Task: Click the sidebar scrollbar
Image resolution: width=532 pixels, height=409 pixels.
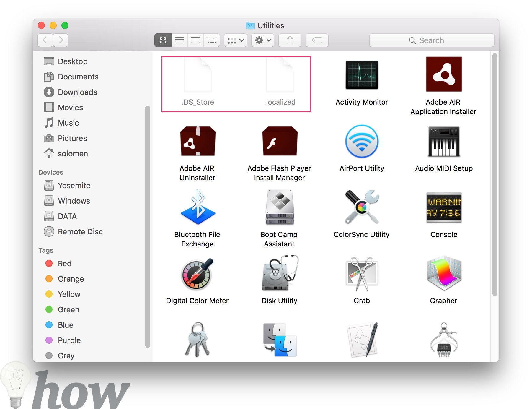Action: [x=148, y=226]
